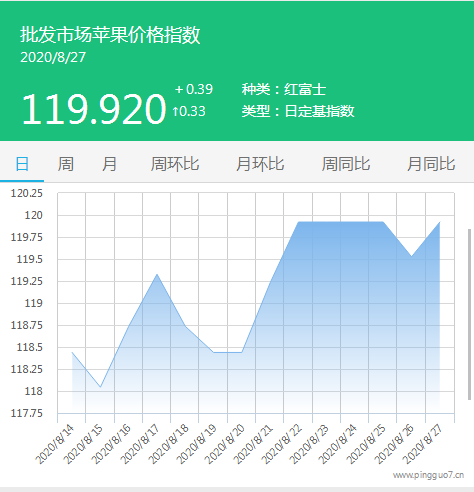The image size is (474, 492).
Task: Open the 月环比 tab
Action: (260, 164)
